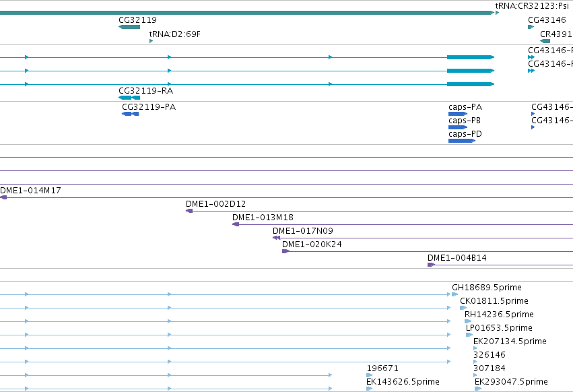The width and height of the screenshot is (573, 392).
Task: Click the EK207134.5prime label
Action: pos(510,341)
